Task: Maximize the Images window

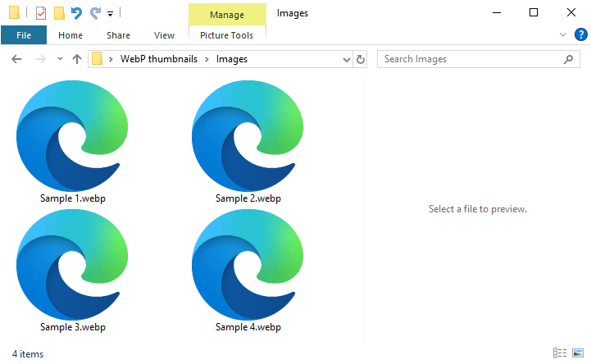Action: pos(534,13)
